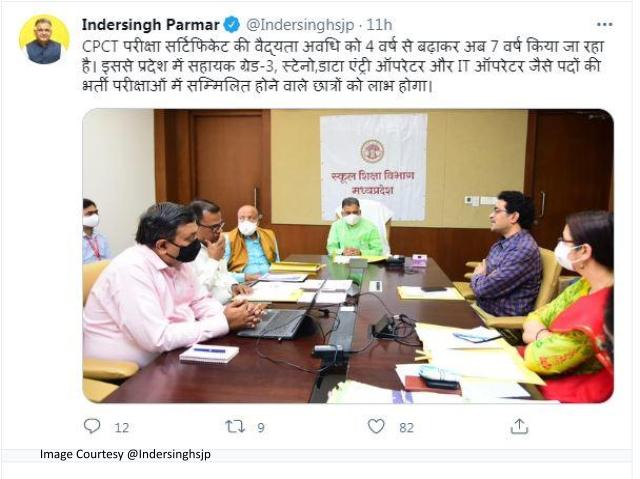640x479 pixels.
Task: Click the reply count 12
Action: (122, 428)
